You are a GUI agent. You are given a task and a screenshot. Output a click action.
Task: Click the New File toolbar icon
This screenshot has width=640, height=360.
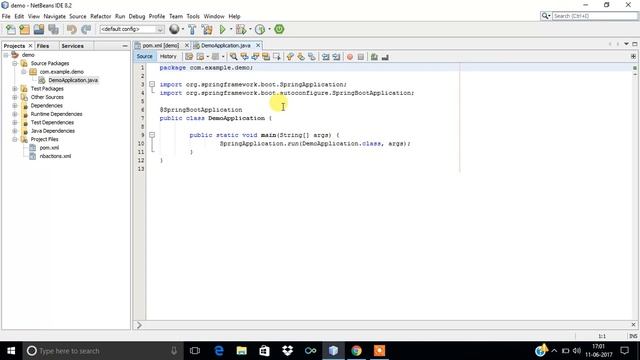point(11,29)
